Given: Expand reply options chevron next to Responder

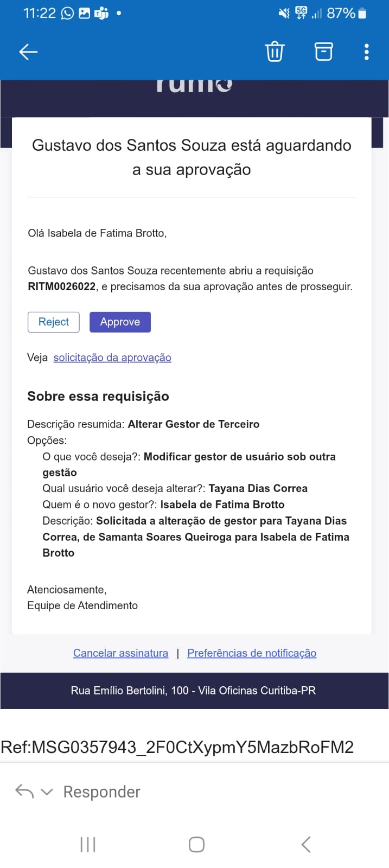Looking at the screenshot, I should pyautogui.click(x=47, y=792).
